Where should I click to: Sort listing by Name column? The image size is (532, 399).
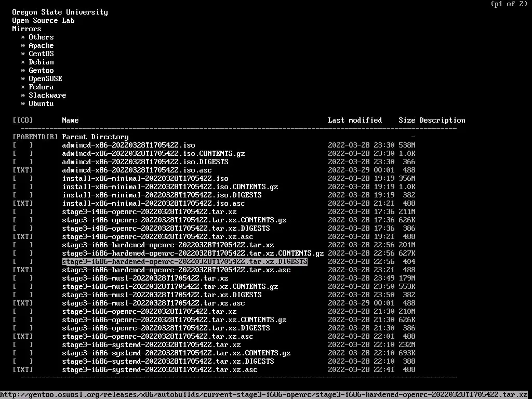tap(70, 120)
